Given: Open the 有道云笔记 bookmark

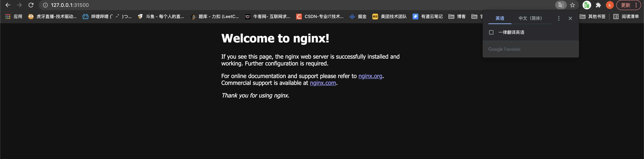Looking at the screenshot, I should click(x=427, y=17).
